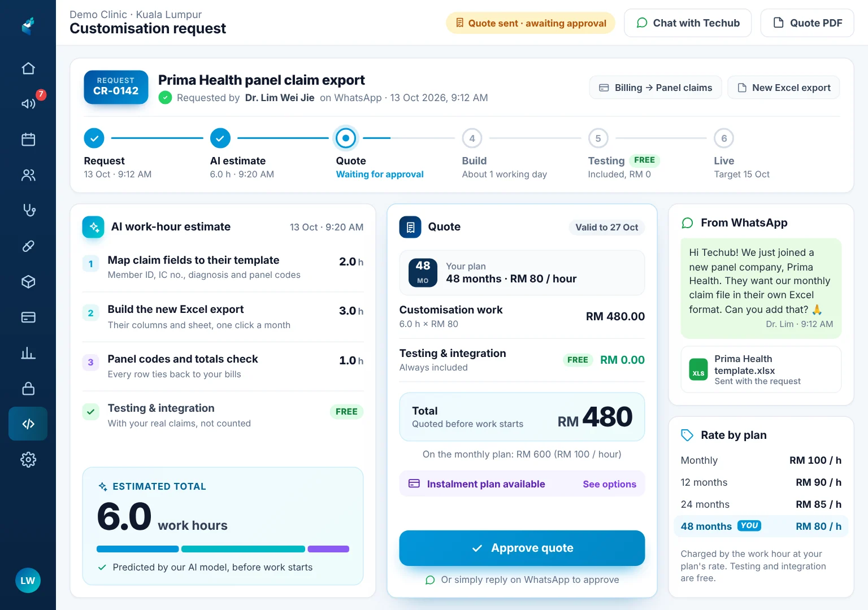Click the Billing → Panel claims chip
The image size is (868, 610).
(656, 88)
